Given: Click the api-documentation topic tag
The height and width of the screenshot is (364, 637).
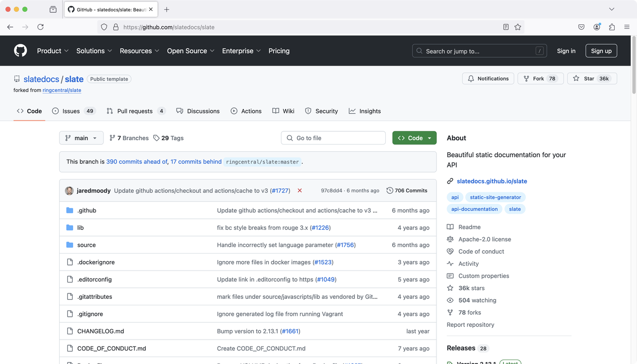Looking at the screenshot, I should [x=474, y=209].
